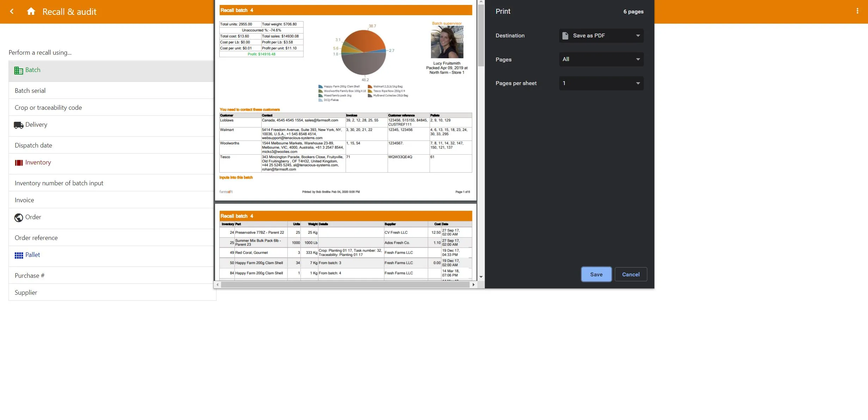Click 'CV Fresh LLC' supplier cell

(406, 233)
